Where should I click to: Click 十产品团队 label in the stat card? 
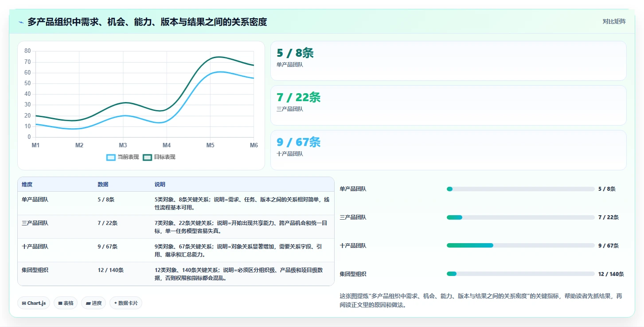[x=290, y=154]
